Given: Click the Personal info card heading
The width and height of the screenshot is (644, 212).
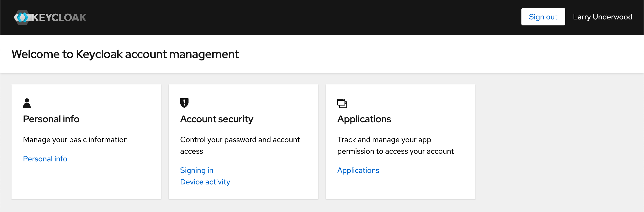Looking at the screenshot, I should click(x=51, y=119).
